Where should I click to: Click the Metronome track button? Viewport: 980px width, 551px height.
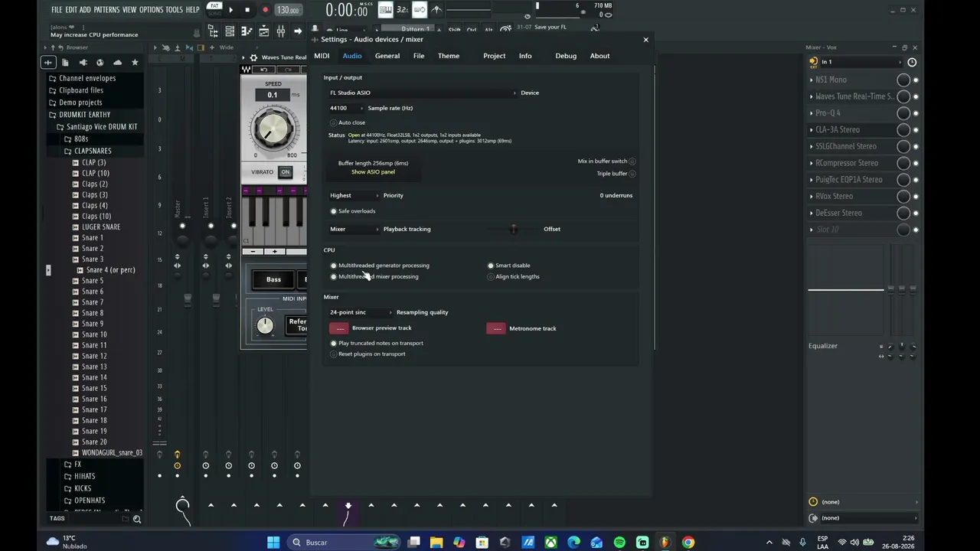pos(496,328)
